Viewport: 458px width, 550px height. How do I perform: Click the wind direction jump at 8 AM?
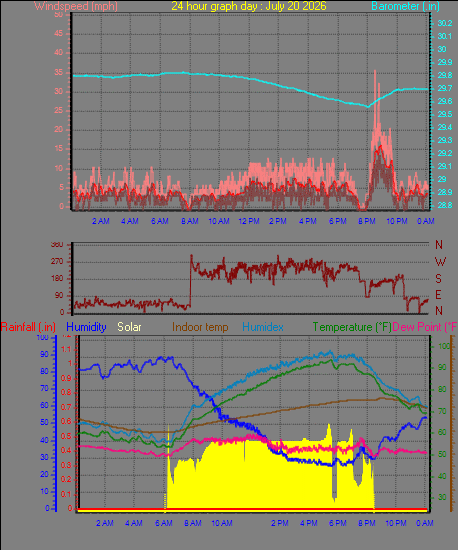pyautogui.click(x=190, y=281)
